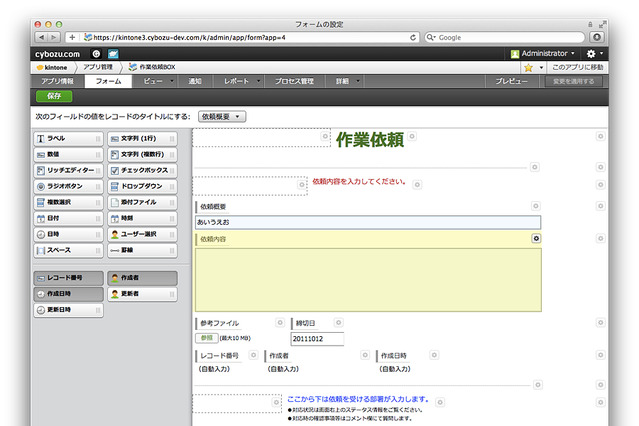Click the Google search box in browser
639x426 pixels.
coord(505,38)
